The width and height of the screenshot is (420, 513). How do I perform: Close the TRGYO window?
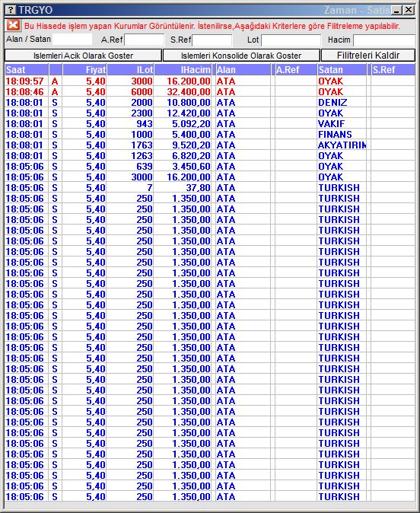(x=409, y=10)
